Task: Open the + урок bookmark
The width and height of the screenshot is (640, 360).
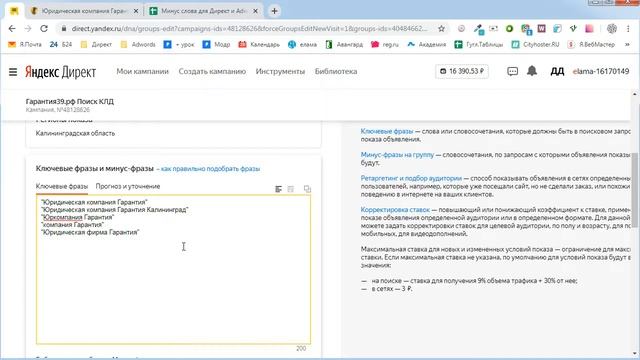Action: click(179, 44)
